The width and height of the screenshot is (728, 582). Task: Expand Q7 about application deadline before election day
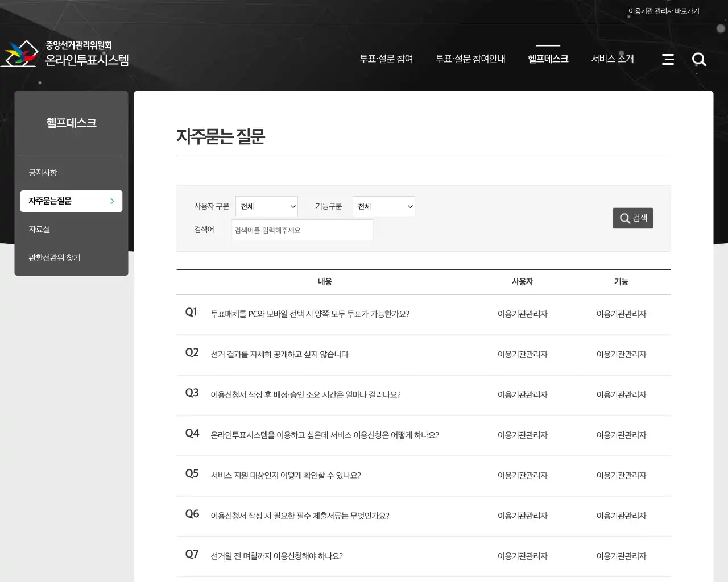coord(276,556)
